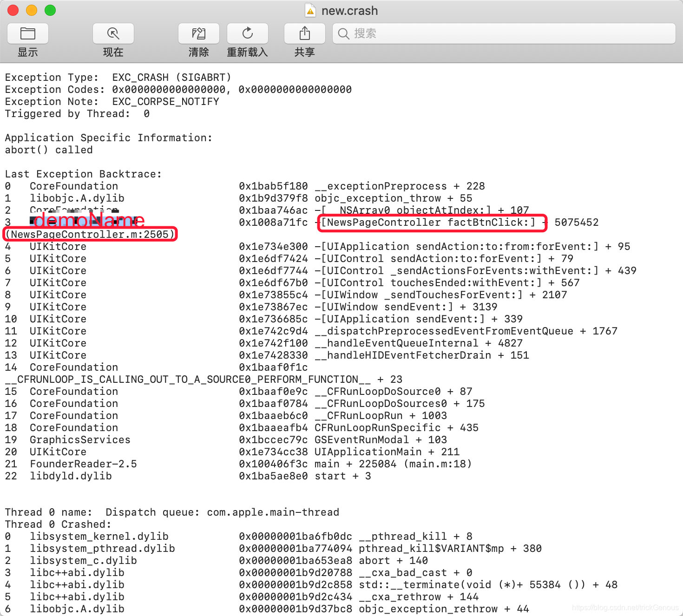Click the magnifier icon in search box
Image resolution: width=683 pixels, height=616 pixels.
pos(343,34)
